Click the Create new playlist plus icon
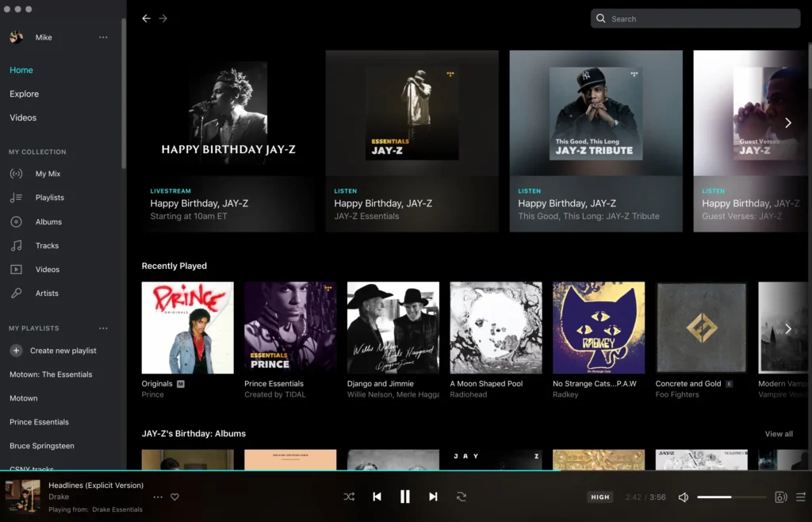 [16, 351]
